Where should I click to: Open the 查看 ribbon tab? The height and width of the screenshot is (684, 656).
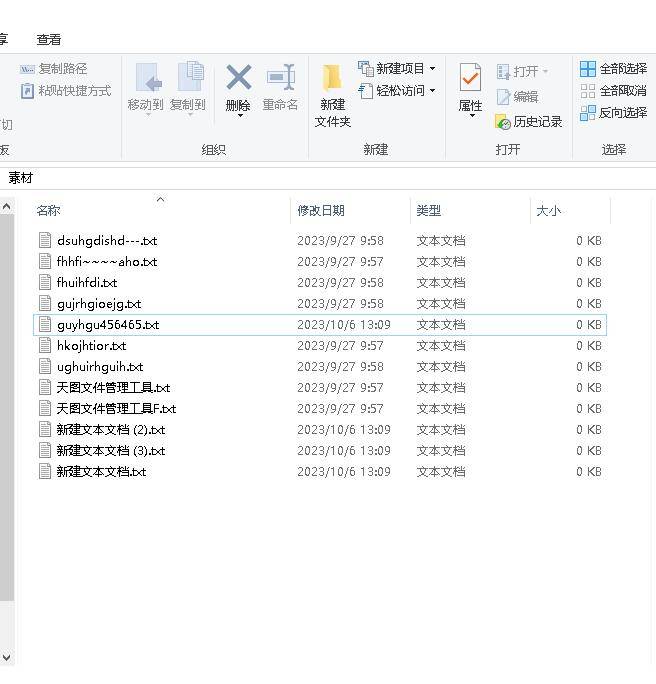[x=49, y=40]
